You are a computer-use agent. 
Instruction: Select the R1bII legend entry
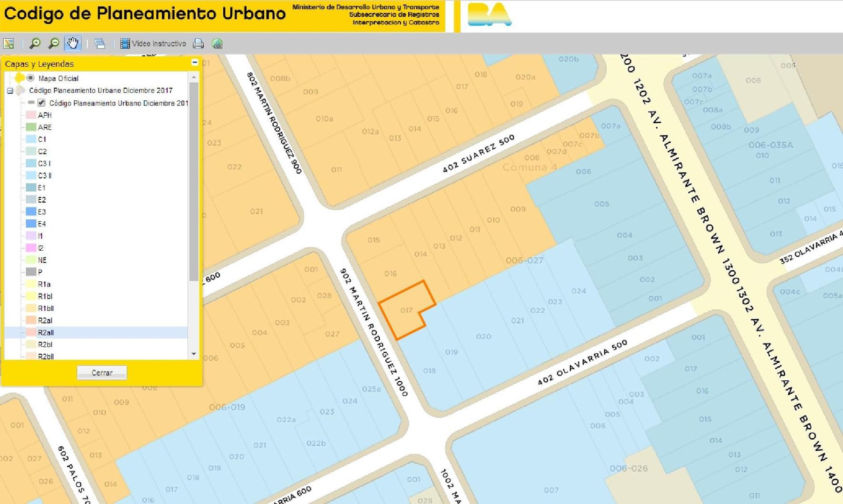[x=46, y=308]
